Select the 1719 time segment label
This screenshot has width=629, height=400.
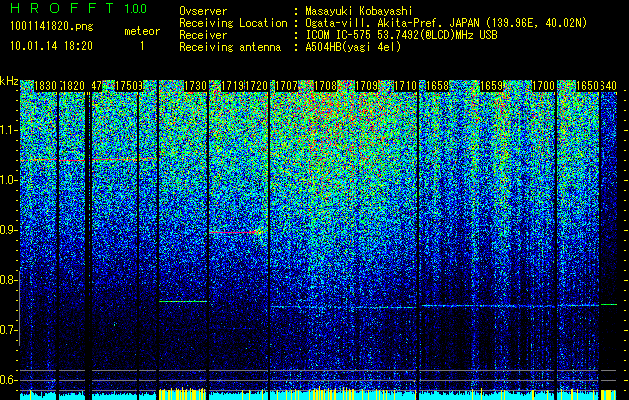pyautogui.click(x=233, y=86)
